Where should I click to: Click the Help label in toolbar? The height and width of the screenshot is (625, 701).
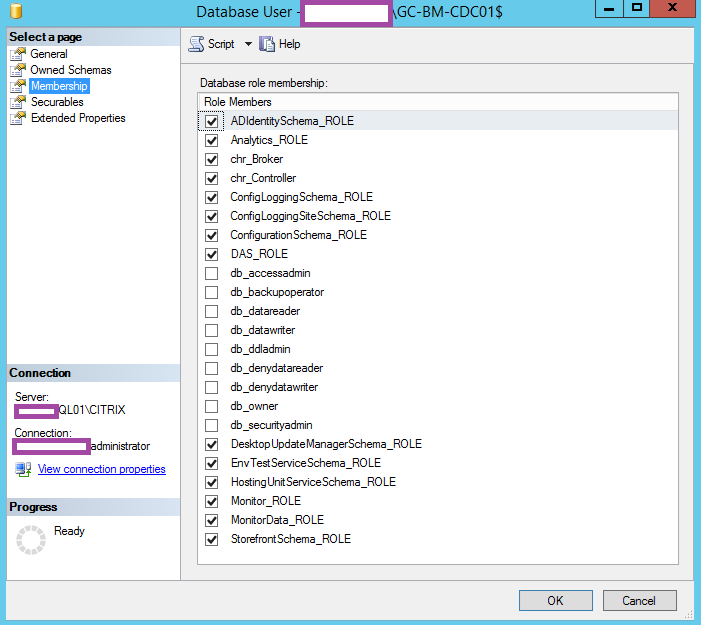tap(289, 44)
